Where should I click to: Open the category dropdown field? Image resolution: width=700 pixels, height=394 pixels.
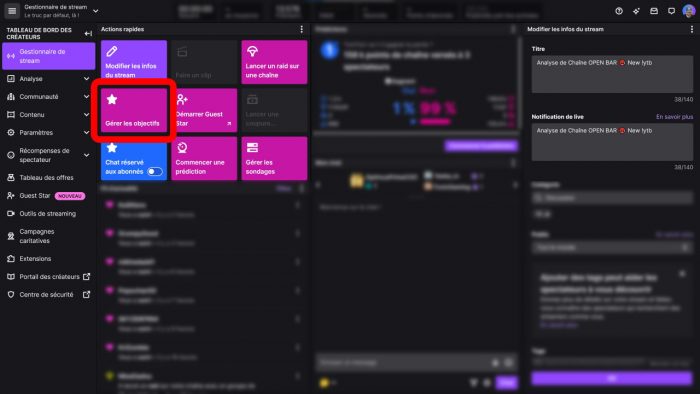[x=612, y=198]
